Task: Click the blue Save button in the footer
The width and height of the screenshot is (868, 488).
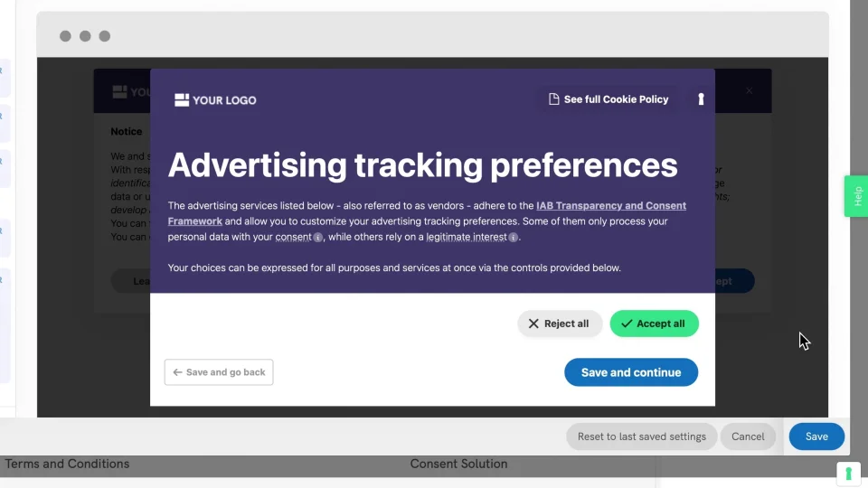Action: [x=816, y=436]
